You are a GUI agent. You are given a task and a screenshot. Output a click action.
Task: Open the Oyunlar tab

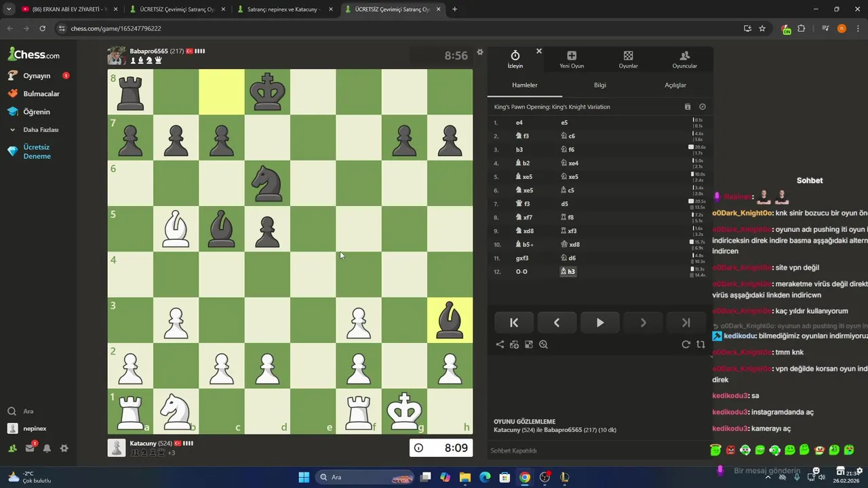click(628, 60)
